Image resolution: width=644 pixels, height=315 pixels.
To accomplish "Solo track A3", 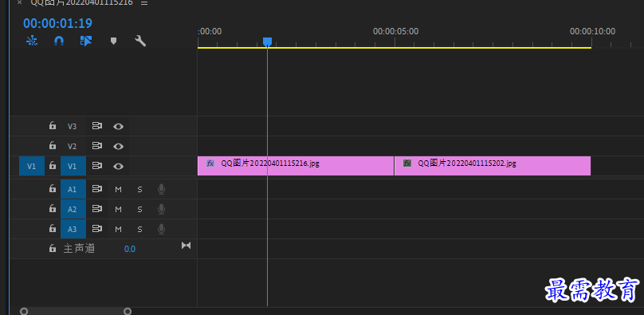I will 139,229.
